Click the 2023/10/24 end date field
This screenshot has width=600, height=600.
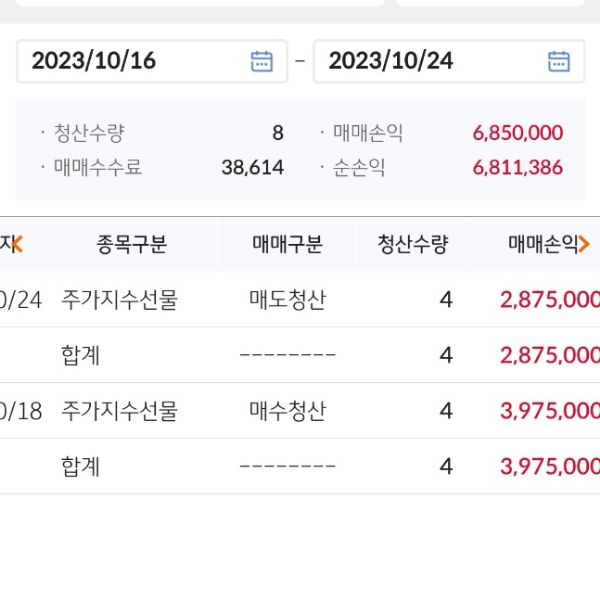[432, 61]
